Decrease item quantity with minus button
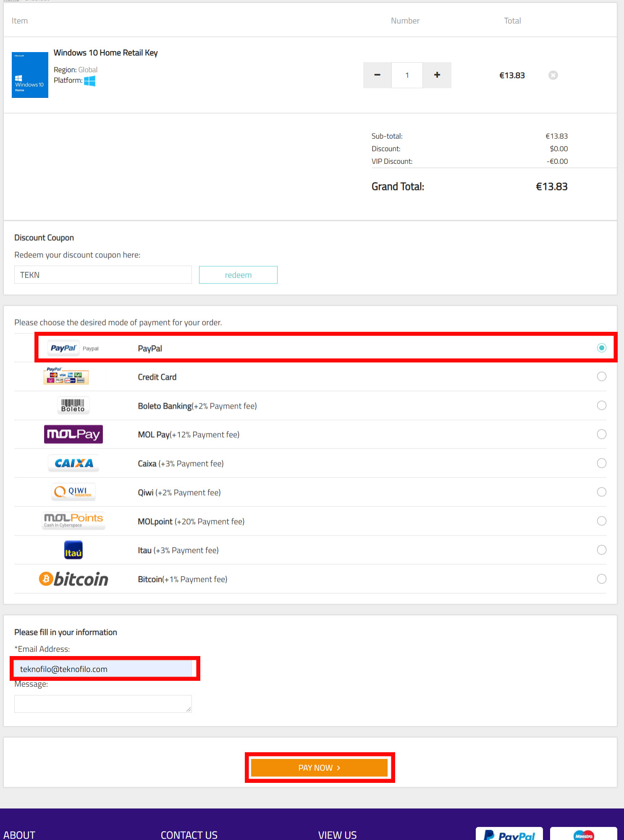This screenshot has width=624, height=840. [x=377, y=75]
